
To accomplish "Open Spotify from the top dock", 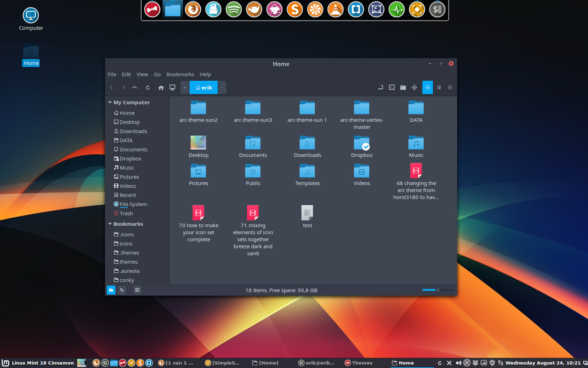I will [x=234, y=10].
